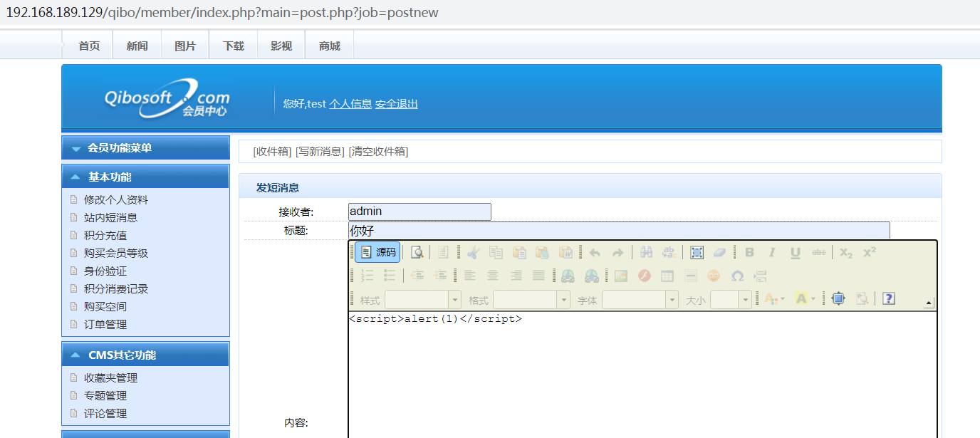Click the Paste from Word icon
This screenshot has height=438, width=980.
click(x=566, y=252)
